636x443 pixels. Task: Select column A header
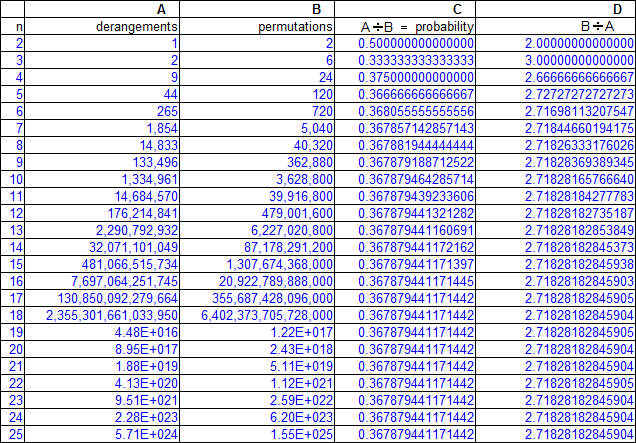point(102,9)
